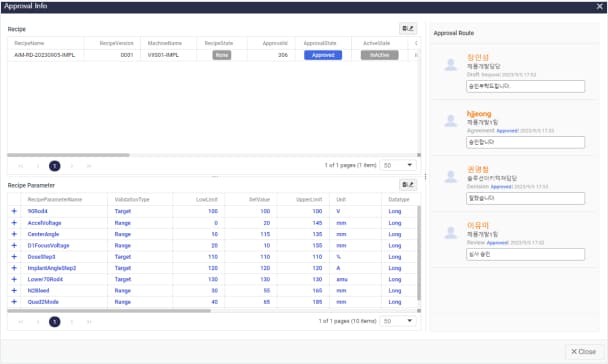
Task: Close the Approval Info dialog with the X
Action: click(x=599, y=7)
